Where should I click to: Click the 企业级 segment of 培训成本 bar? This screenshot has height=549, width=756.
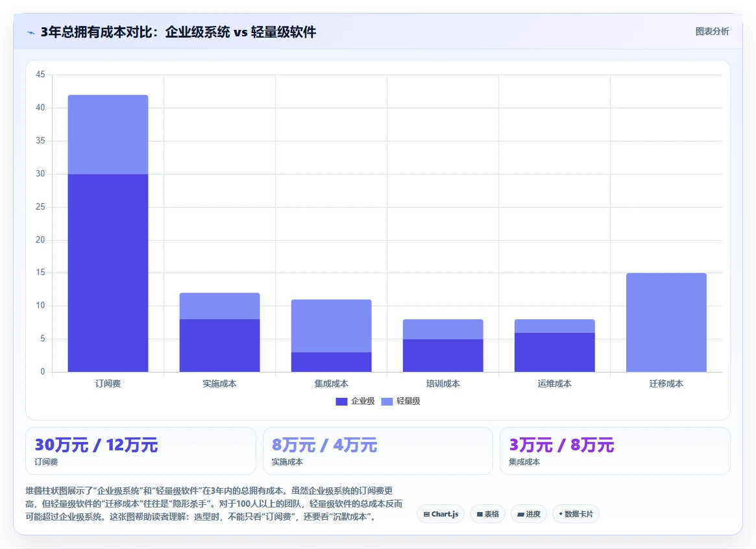(x=443, y=355)
